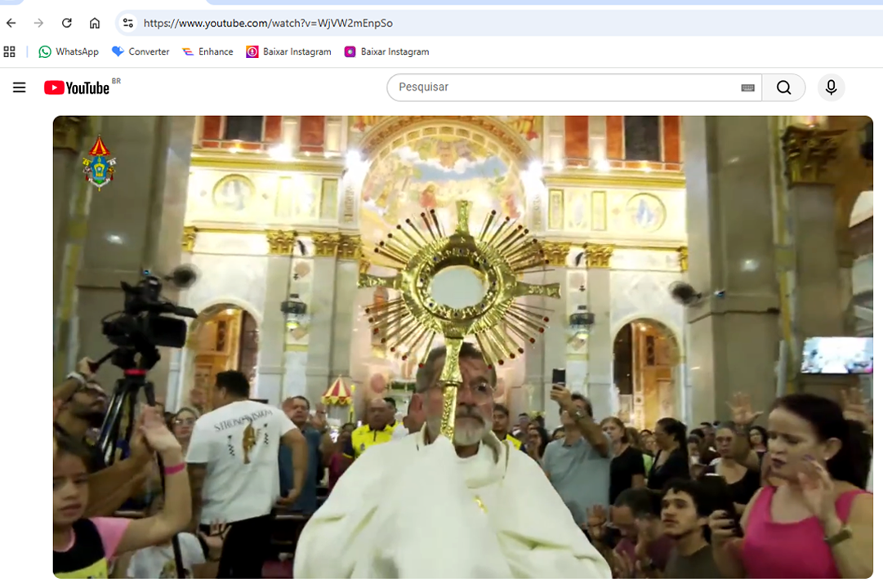Viewport: 883px width, 588px height.
Task: Focus the Pesquisar search field
Action: coord(564,87)
